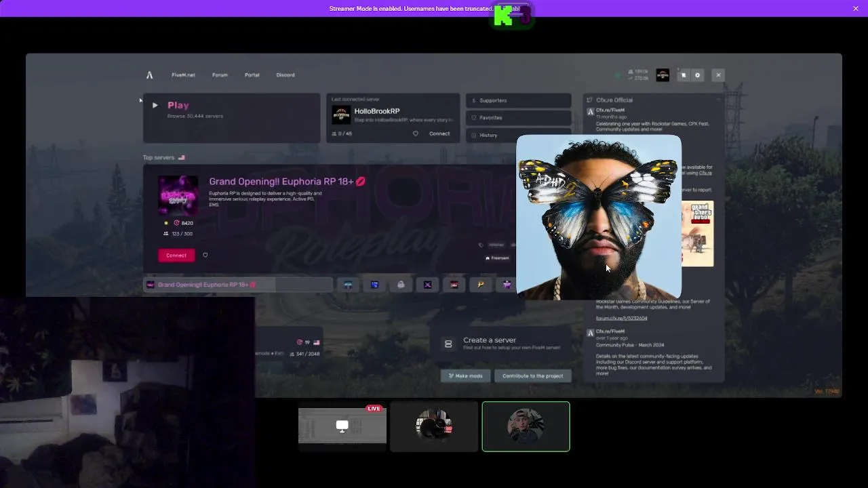Viewport: 868px width, 488px height.
Task: Open the Supporters list
Action: pyautogui.click(x=518, y=100)
